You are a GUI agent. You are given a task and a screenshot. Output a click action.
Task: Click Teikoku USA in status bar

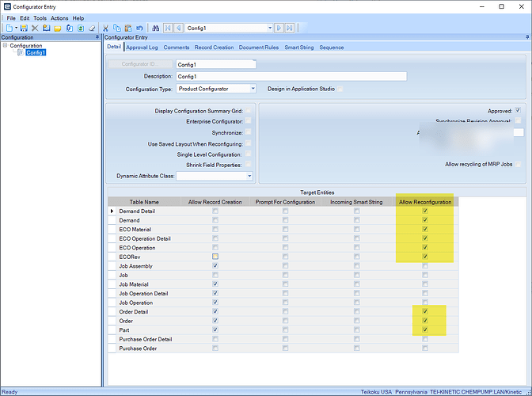[x=376, y=392]
